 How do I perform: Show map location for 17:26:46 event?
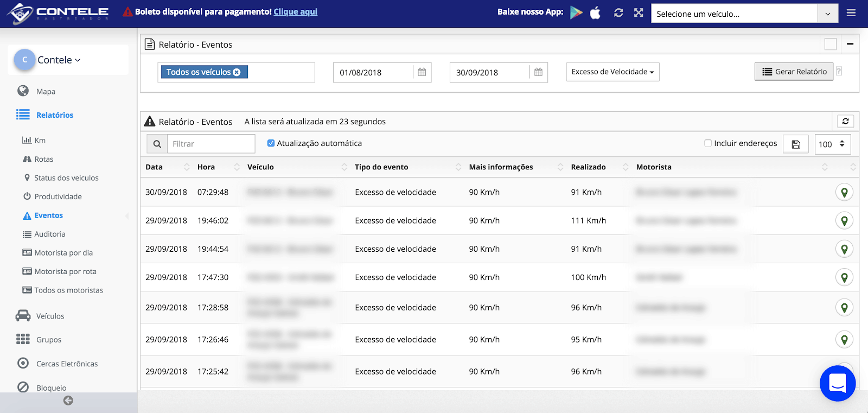[x=844, y=340]
